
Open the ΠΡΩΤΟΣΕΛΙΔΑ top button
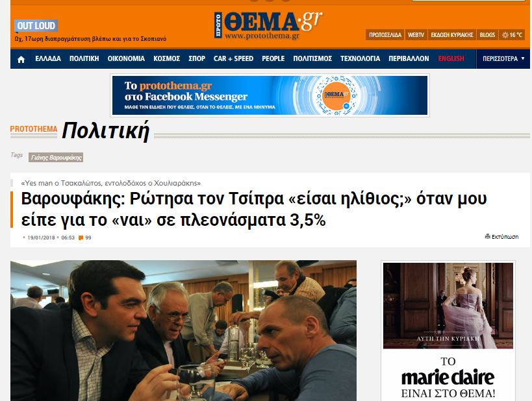pos(385,35)
